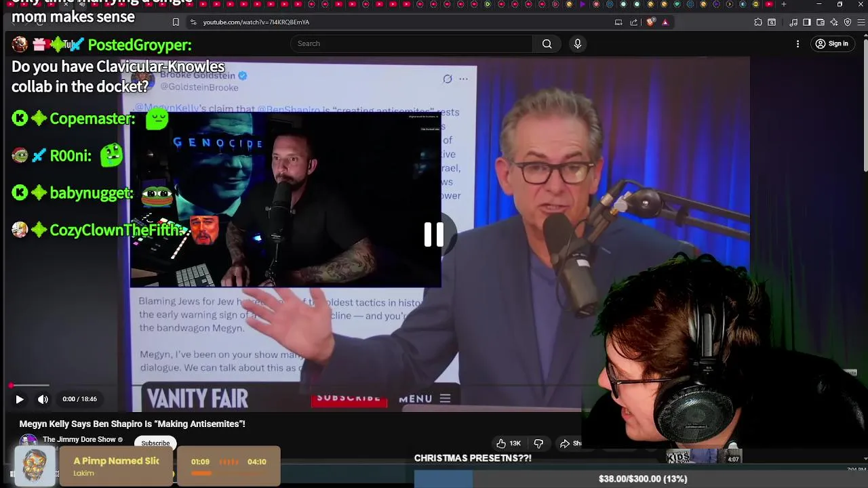868x488 pixels.
Task: Open a new tab with the plus button
Action: 784,4
